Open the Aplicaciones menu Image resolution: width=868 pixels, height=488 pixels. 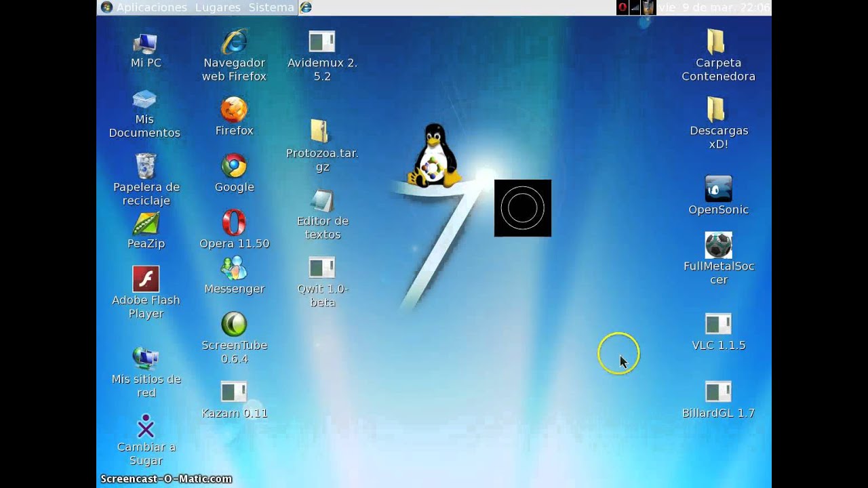(151, 7)
